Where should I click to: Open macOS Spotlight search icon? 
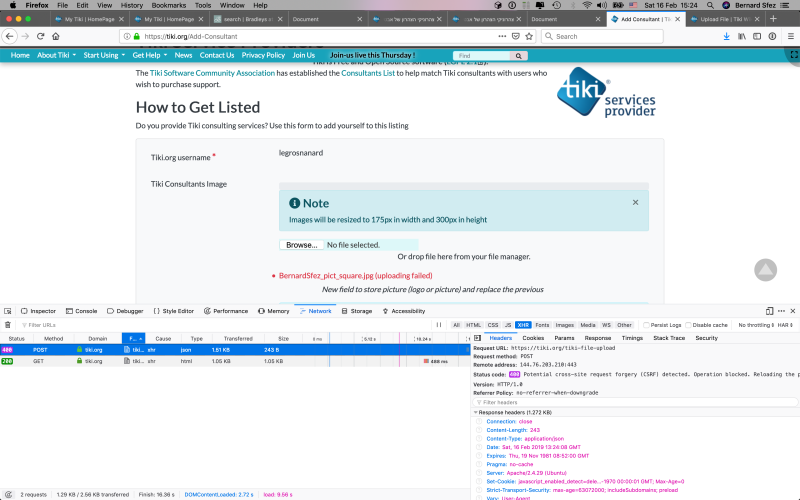pyautogui.click(x=710, y=5)
